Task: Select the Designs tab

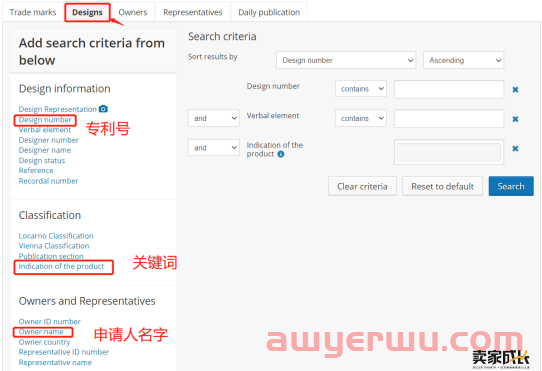Action: coord(87,12)
